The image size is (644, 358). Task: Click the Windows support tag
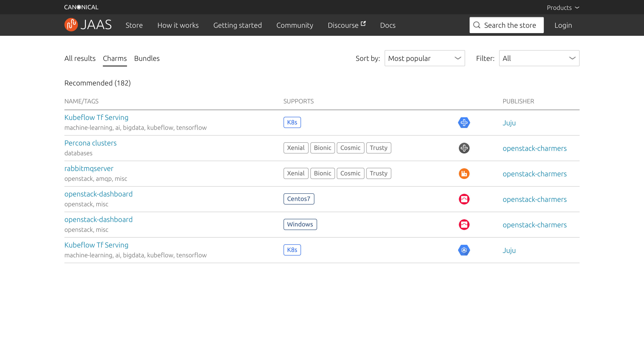click(300, 224)
